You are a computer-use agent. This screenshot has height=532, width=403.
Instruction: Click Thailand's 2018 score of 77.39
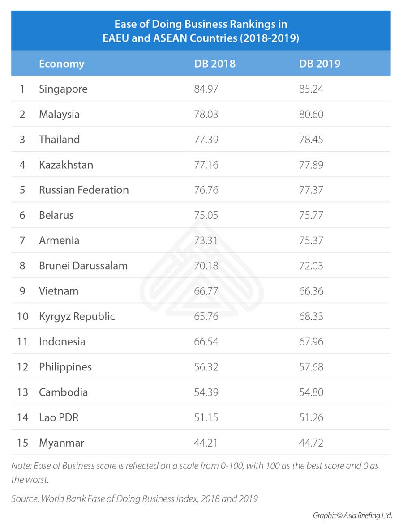(206, 140)
